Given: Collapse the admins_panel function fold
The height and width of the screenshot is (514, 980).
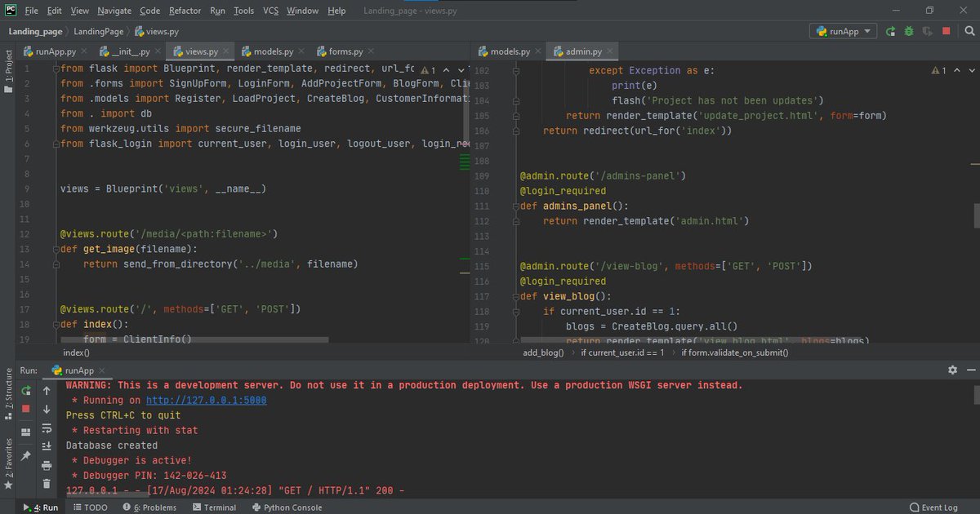Looking at the screenshot, I should tap(515, 206).
